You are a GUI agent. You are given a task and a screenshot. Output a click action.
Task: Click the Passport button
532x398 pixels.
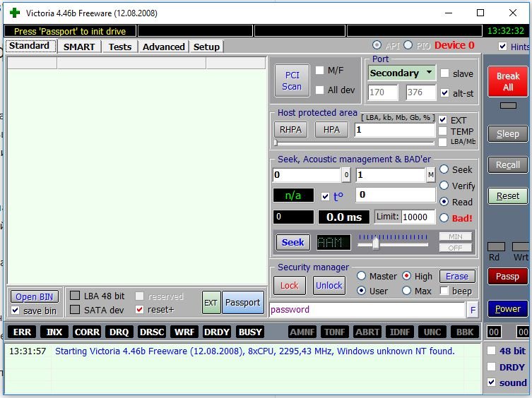tap(242, 303)
